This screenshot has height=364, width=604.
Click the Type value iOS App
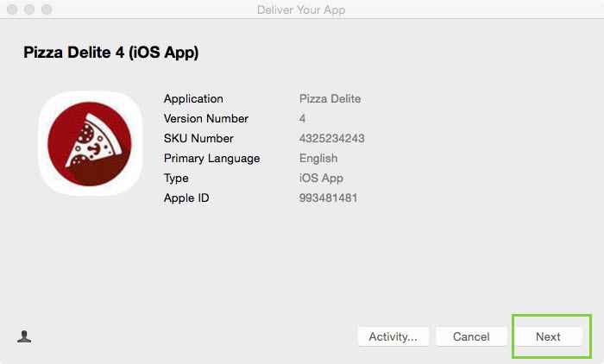point(321,179)
